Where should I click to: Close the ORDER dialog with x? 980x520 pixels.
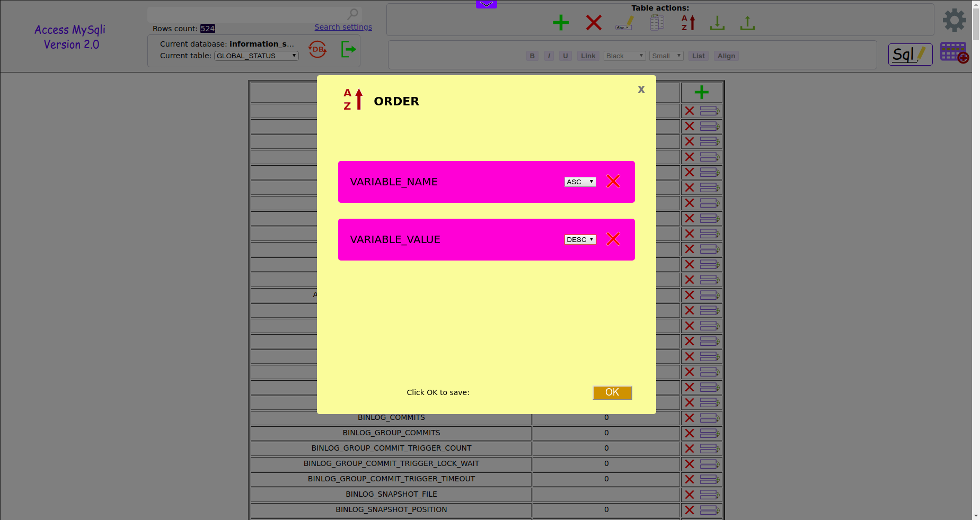(x=641, y=89)
